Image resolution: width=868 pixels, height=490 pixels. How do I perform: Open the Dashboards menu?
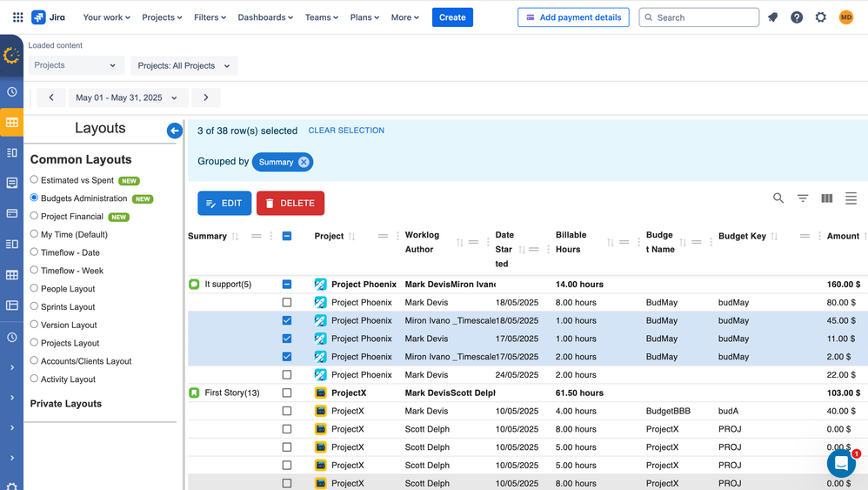265,17
